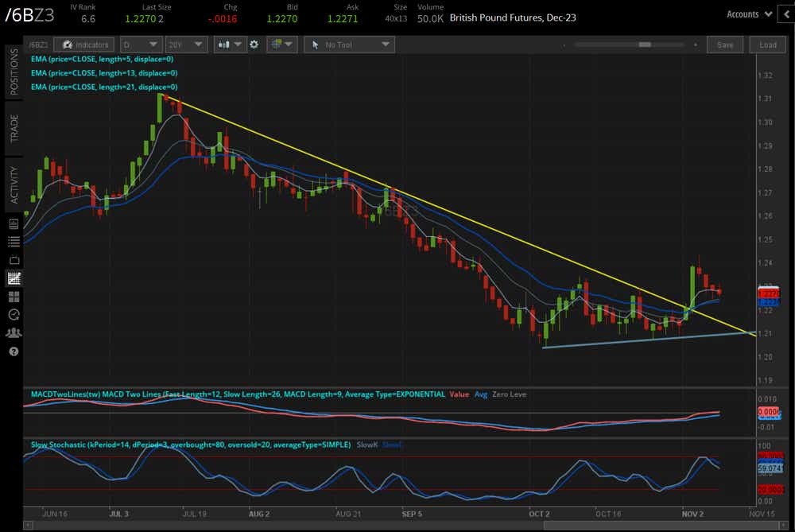Open the POSITIONS sidebar tab
The width and height of the screenshot is (795, 532).
pyautogui.click(x=14, y=72)
